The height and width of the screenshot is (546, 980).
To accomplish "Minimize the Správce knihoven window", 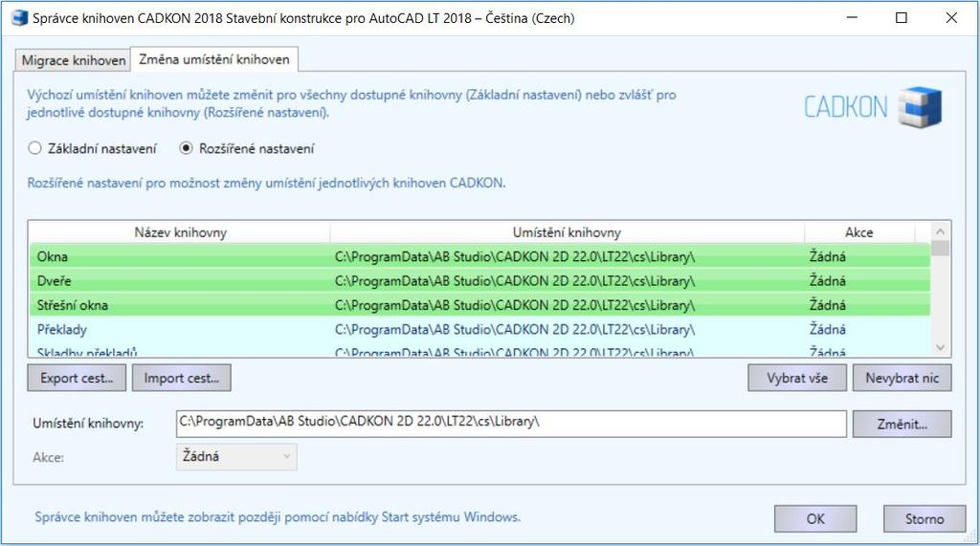I will click(851, 17).
